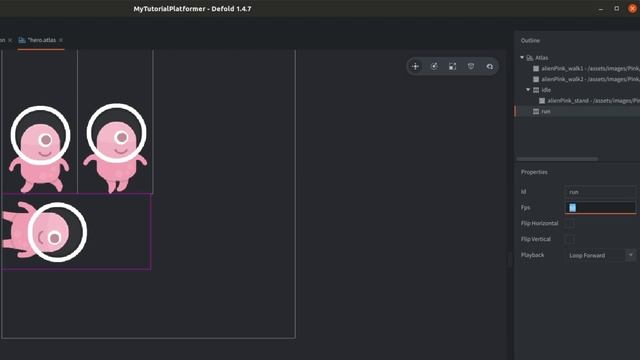Screen dimensions: 640x360
Task: Click the Outline horizontal scrollbar
Action: 557,159
